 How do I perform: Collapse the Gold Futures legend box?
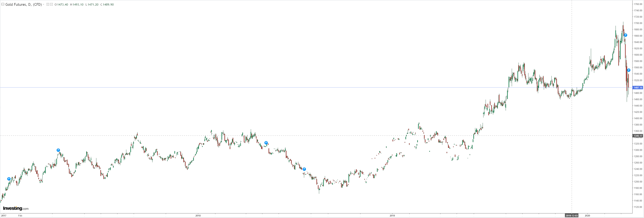[3, 4]
